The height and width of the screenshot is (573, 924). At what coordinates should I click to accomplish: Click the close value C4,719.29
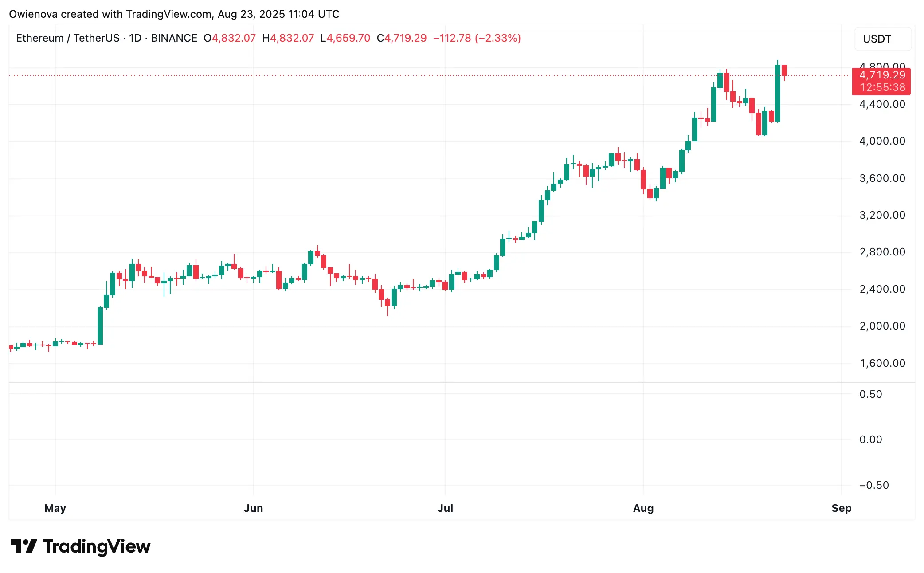coord(402,38)
